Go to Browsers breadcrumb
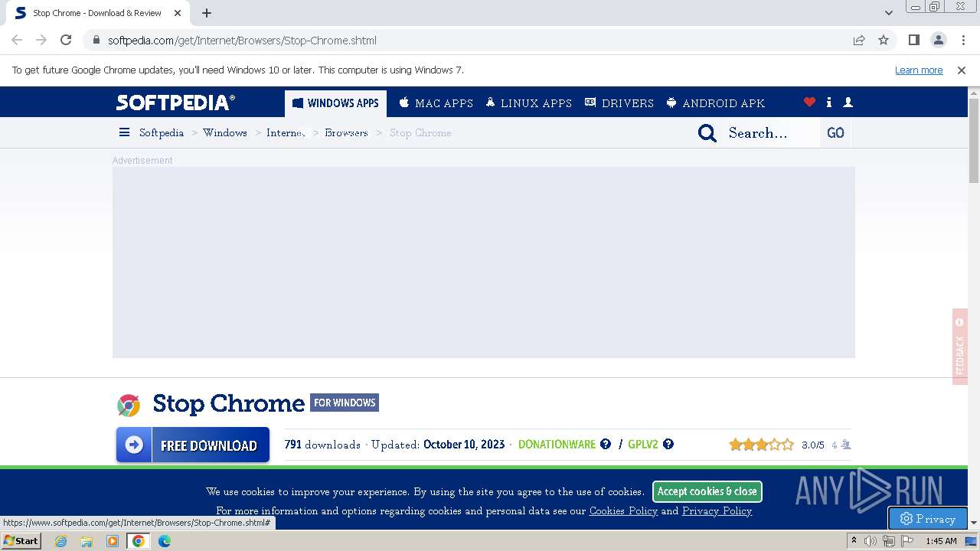Viewport: 980px width, 551px height. point(346,132)
